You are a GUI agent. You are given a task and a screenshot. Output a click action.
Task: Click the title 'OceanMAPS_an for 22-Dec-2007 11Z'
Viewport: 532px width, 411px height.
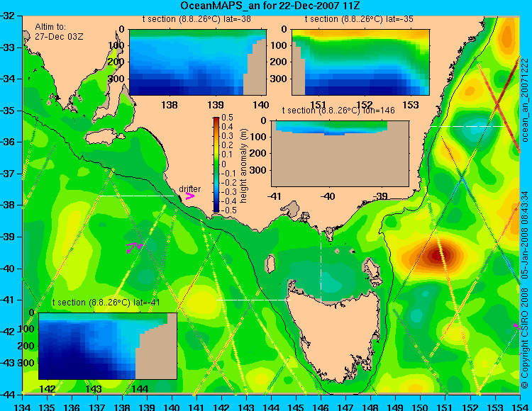tap(270, 6)
